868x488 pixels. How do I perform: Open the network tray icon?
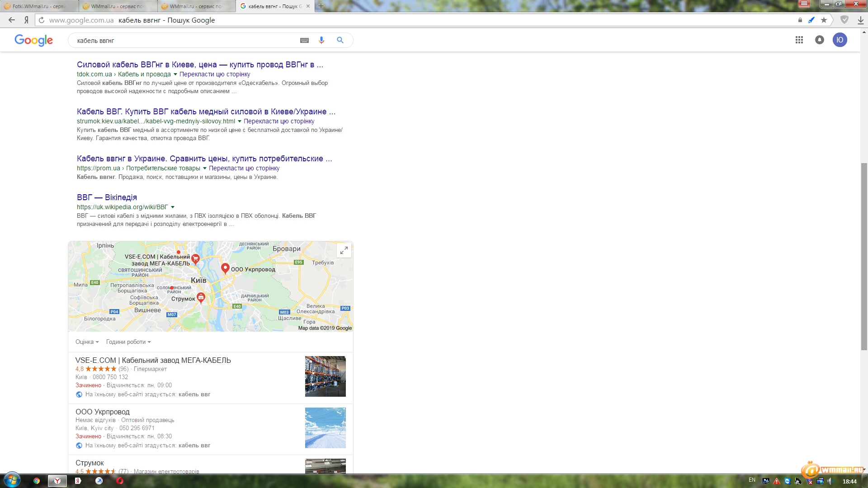[820, 481]
